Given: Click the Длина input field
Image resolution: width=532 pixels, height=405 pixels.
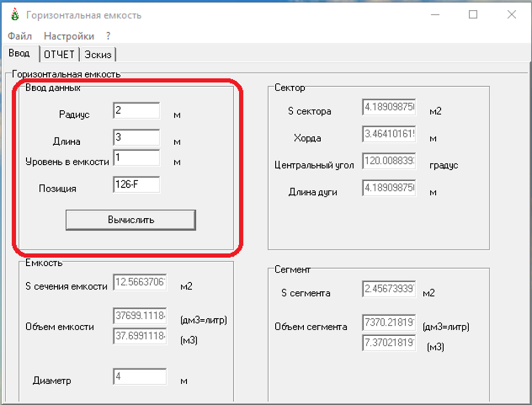Looking at the screenshot, I should tap(137, 137).
